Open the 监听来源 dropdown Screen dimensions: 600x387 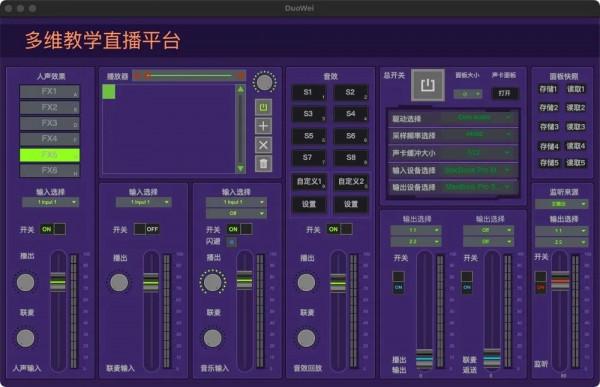(x=561, y=204)
